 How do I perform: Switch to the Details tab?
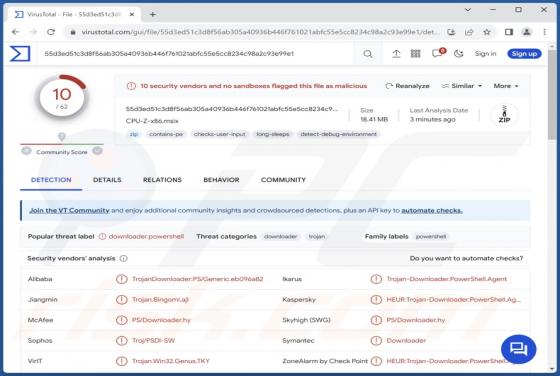107,180
